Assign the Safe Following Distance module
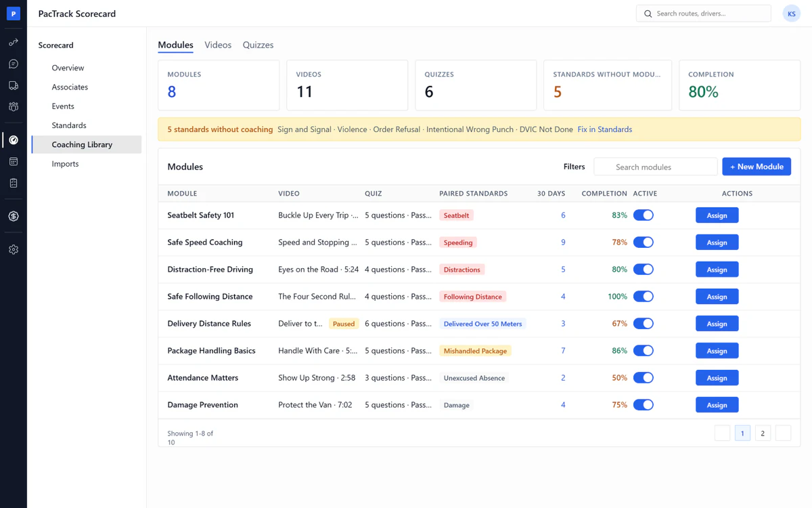Screen dimensions: 812x508 coord(717,297)
